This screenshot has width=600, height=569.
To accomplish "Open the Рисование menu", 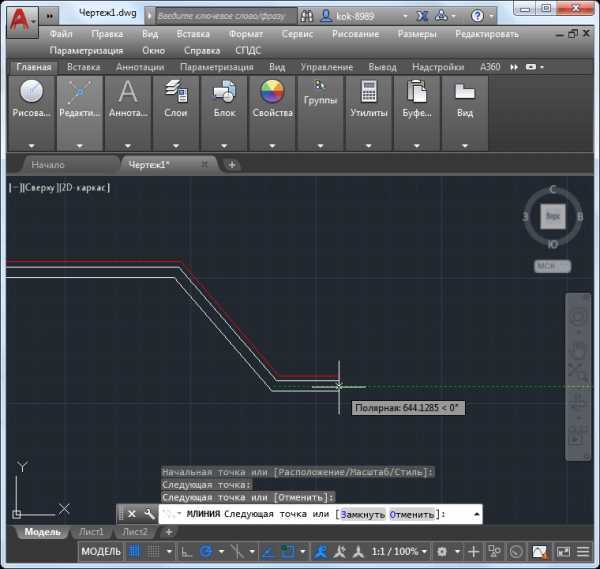I will click(355, 34).
